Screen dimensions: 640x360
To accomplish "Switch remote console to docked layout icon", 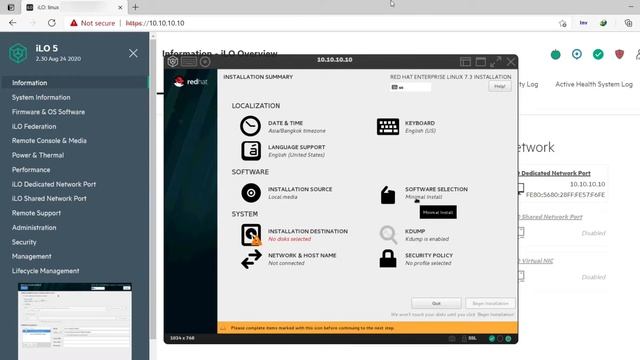I will point(465,62).
